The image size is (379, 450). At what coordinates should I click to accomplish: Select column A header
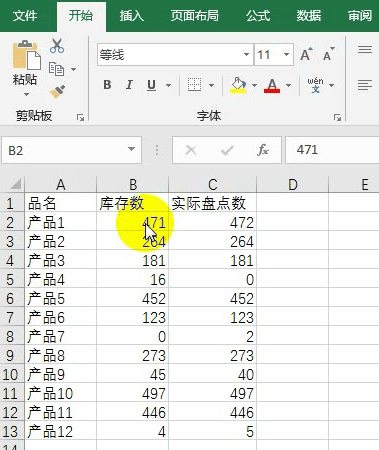point(60,184)
